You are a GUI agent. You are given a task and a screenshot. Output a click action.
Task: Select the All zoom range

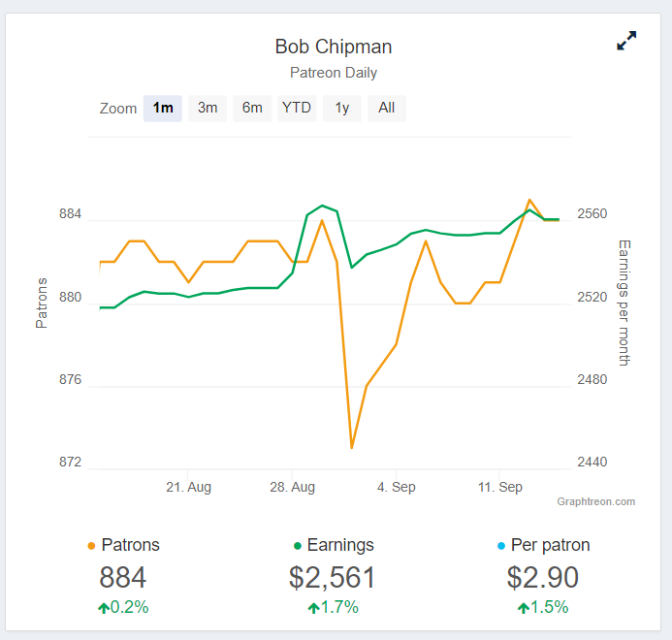(387, 108)
